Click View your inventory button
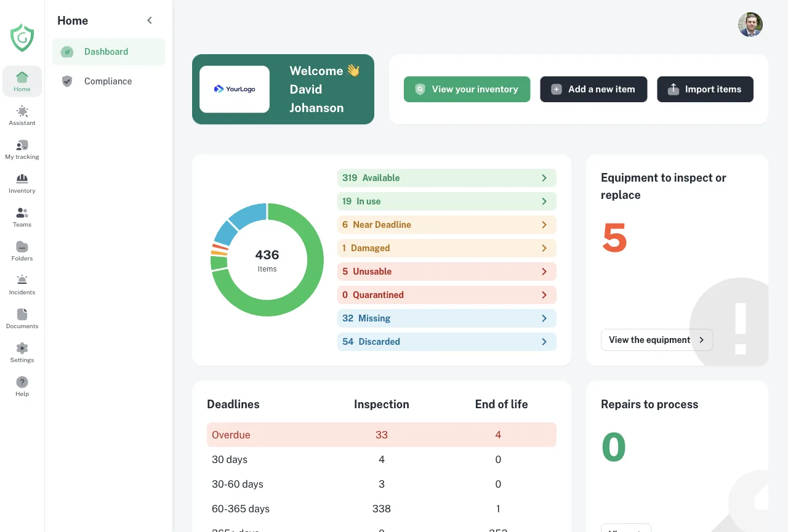 click(x=467, y=89)
